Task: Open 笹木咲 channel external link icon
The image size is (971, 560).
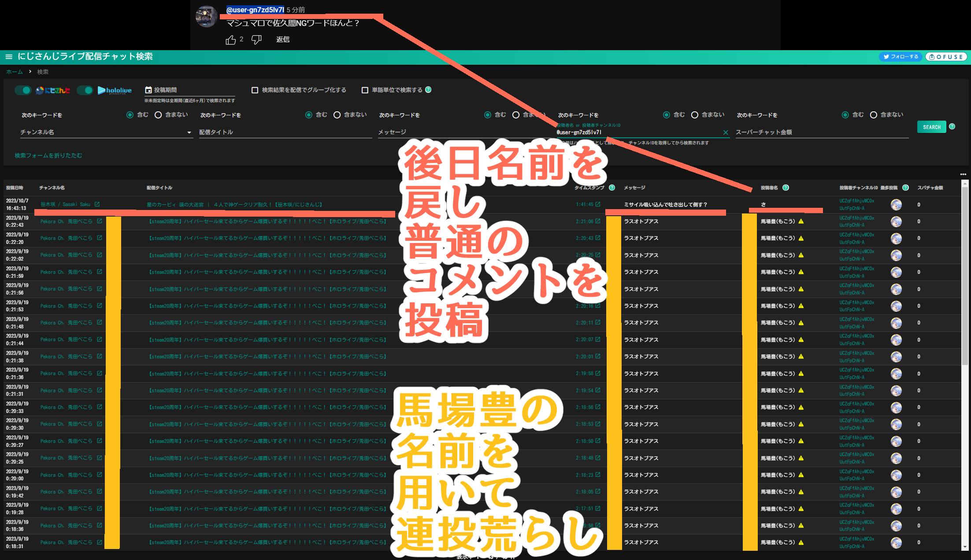Action: (x=97, y=204)
